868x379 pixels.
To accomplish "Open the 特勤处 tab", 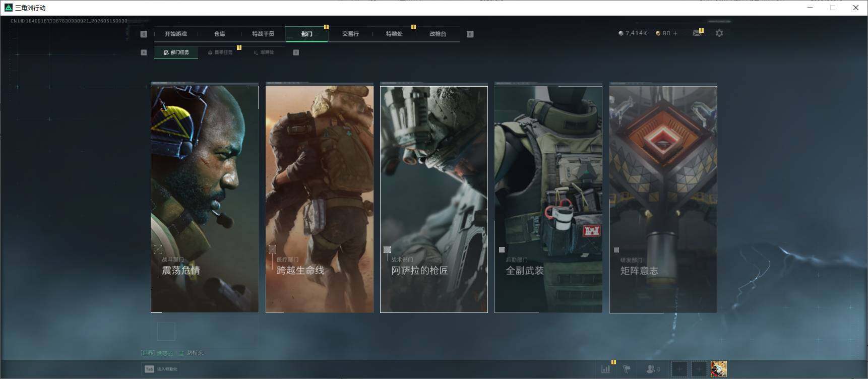I will [x=394, y=34].
